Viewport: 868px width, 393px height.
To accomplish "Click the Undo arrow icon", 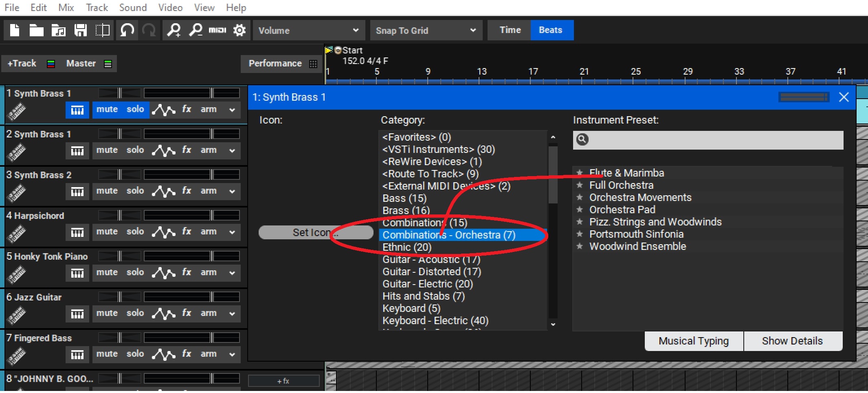I will pos(127,31).
